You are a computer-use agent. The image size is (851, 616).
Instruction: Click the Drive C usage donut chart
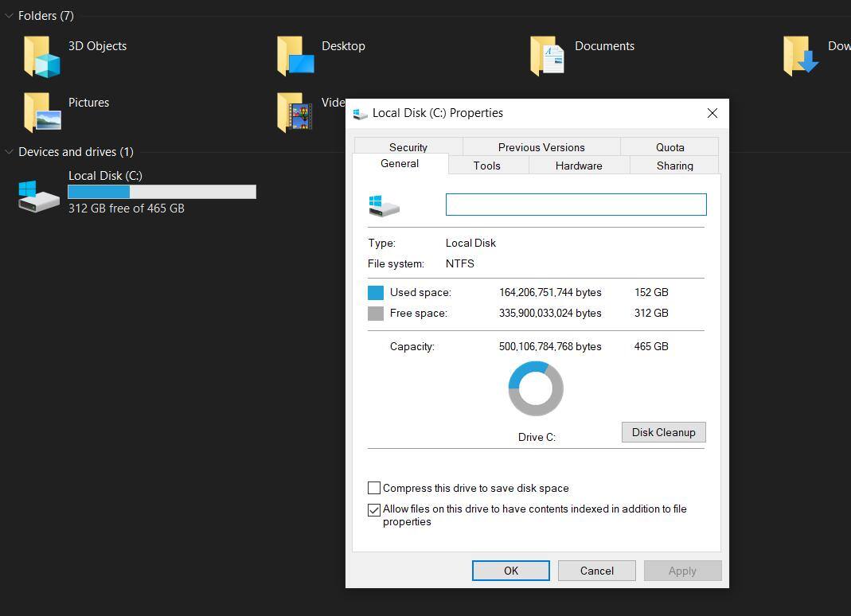pos(536,388)
